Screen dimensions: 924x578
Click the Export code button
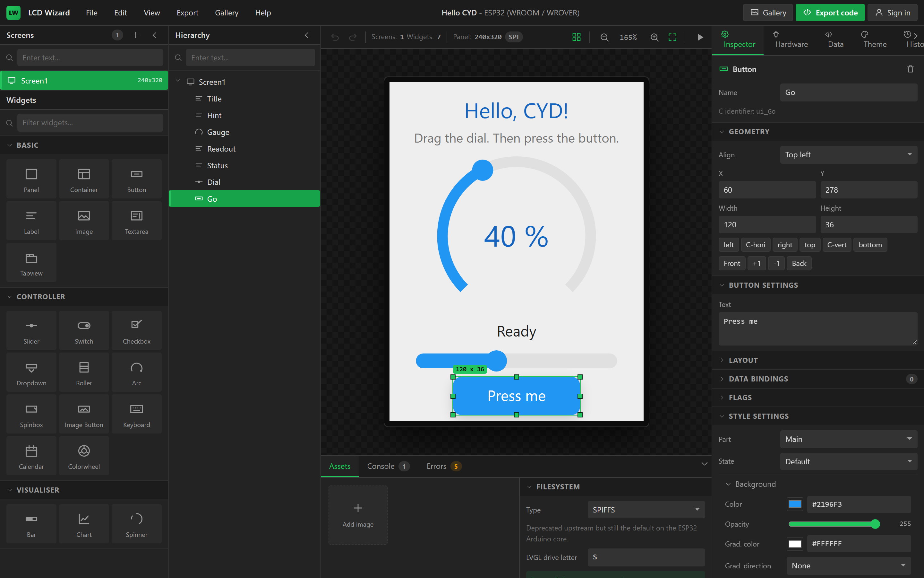coord(830,13)
